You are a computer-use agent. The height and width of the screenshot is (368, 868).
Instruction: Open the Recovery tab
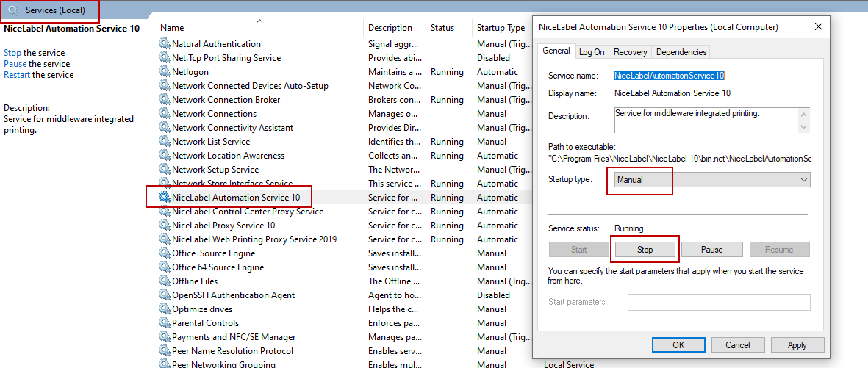[x=630, y=52]
